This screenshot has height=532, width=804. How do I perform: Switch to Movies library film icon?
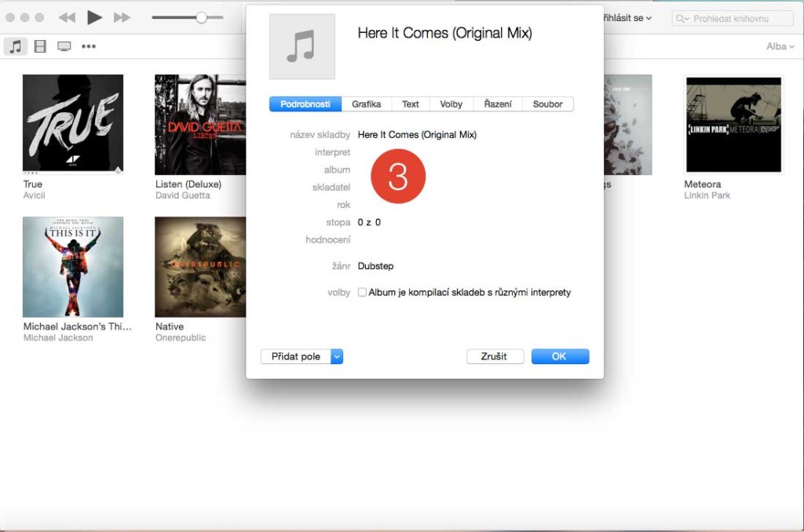[40, 46]
